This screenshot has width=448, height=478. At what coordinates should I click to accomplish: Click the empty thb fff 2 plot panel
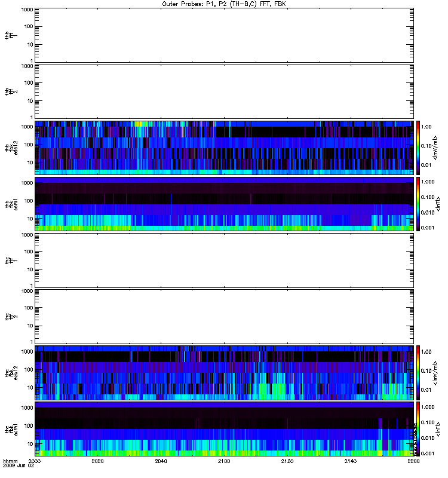pyautogui.click(x=224, y=92)
